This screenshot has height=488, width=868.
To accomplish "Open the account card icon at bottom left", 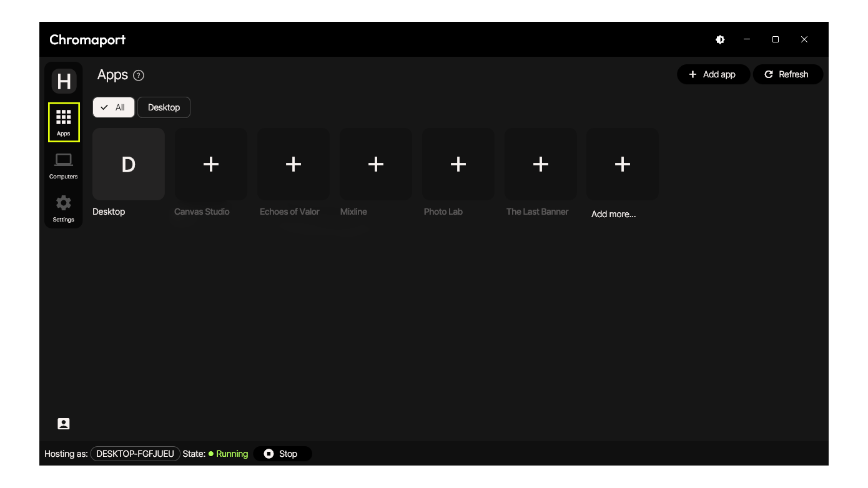I will pyautogui.click(x=64, y=424).
